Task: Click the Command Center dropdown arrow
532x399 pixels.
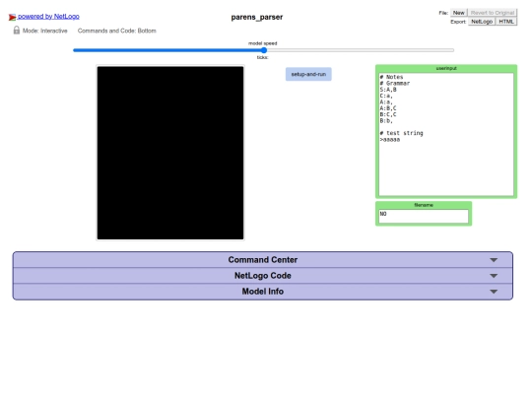Action: [x=494, y=260]
